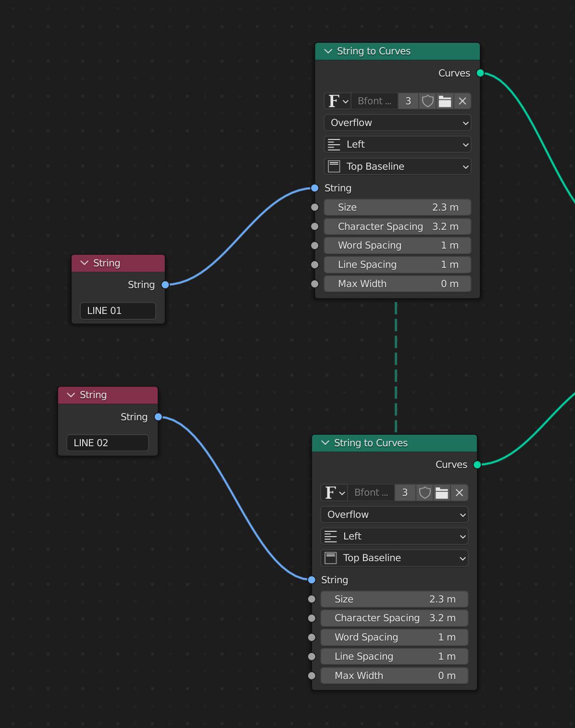
Task: Click Character Spacing field in lower node
Action: coord(394,618)
